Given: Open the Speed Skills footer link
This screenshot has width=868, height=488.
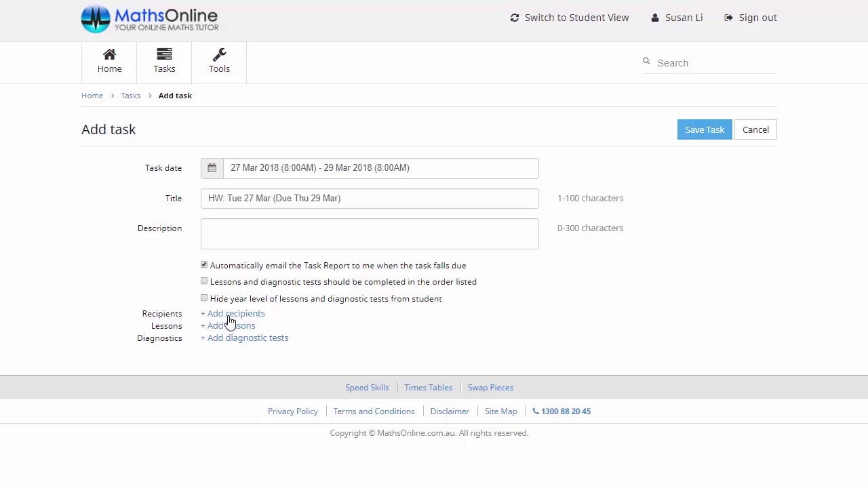Looking at the screenshot, I should 367,388.
